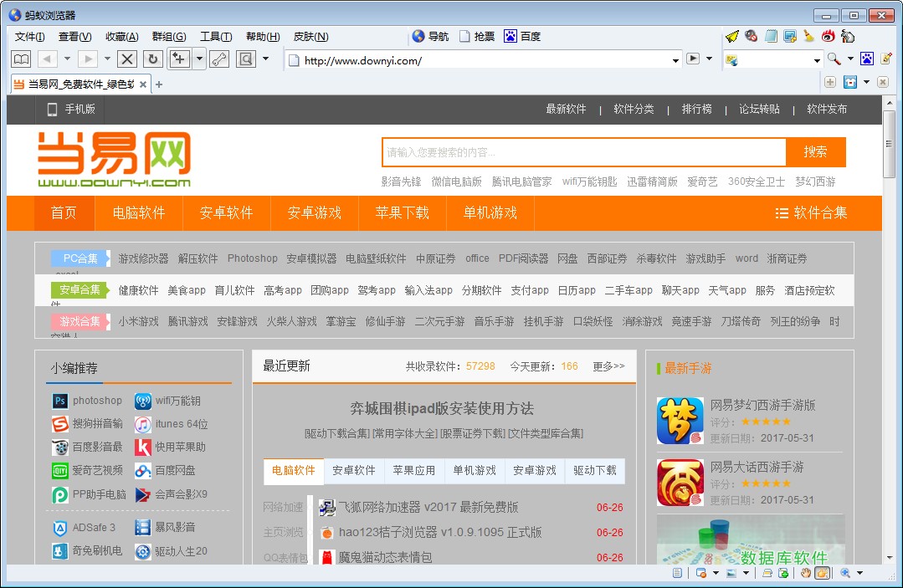
Task: Click the broom cleanup icon
Action: coord(808,35)
